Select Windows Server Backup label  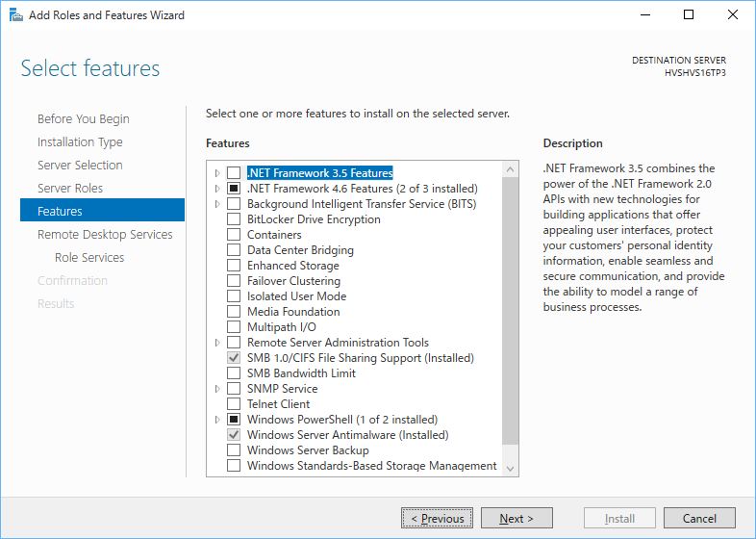click(308, 450)
